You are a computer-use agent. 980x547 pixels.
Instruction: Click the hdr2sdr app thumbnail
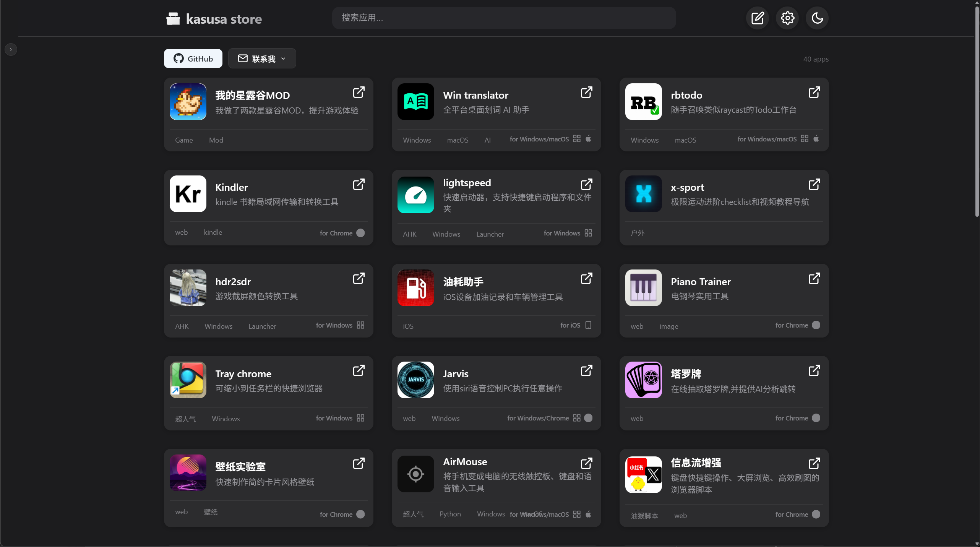[188, 288]
